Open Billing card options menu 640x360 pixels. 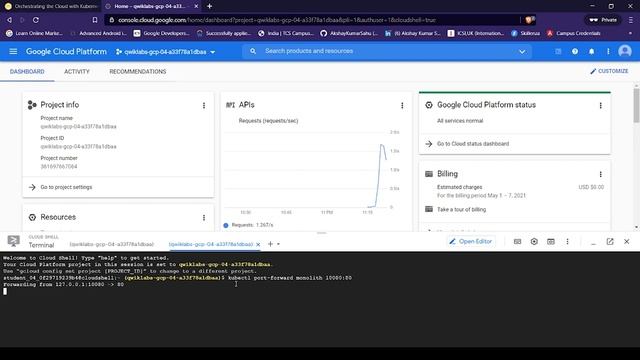pos(600,174)
